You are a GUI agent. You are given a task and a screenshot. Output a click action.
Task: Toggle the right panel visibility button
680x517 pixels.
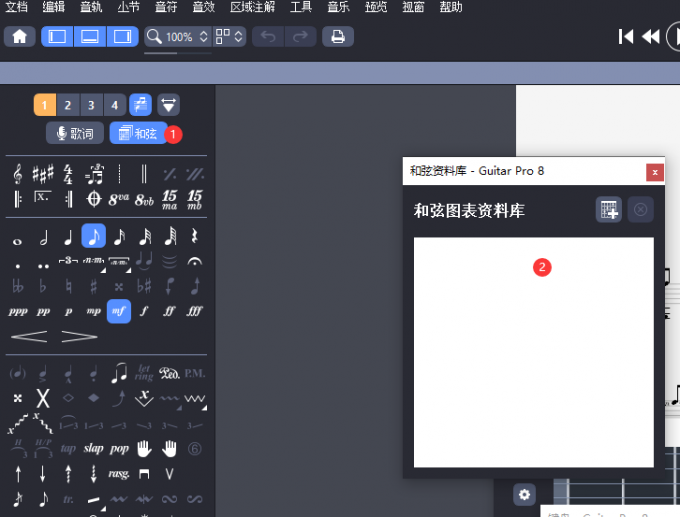(x=123, y=37)
